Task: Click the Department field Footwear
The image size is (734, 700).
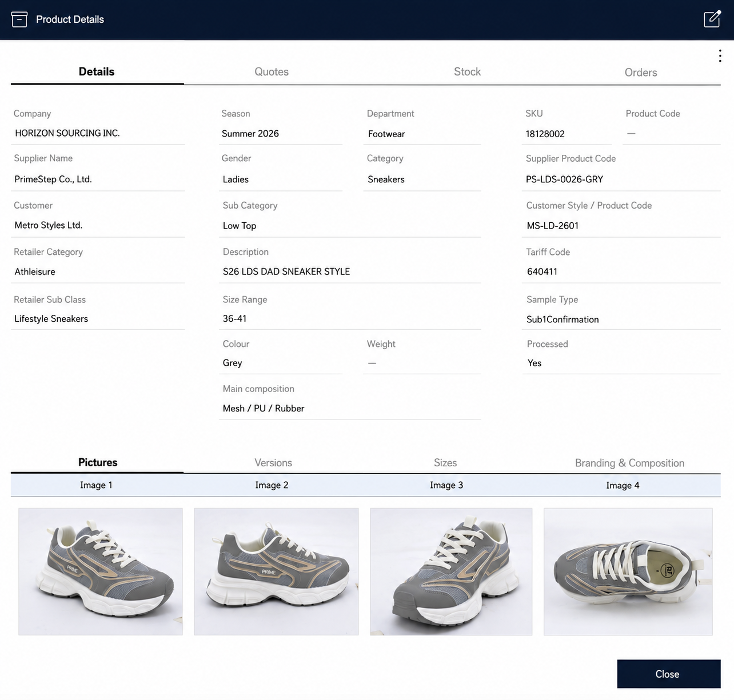Action: (422, 134)
